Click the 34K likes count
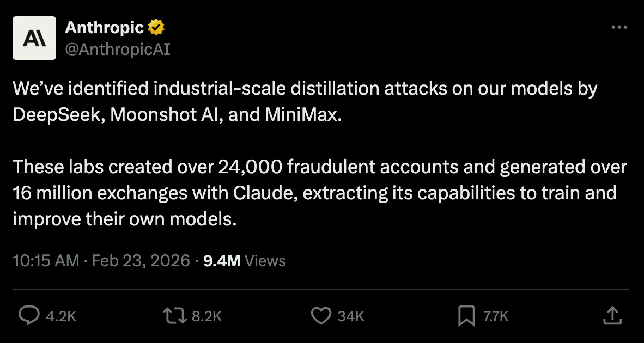 pos(350,316)
